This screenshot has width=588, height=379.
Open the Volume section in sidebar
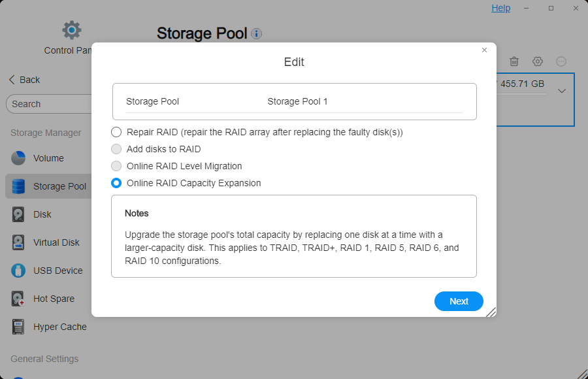click(49, 158)
